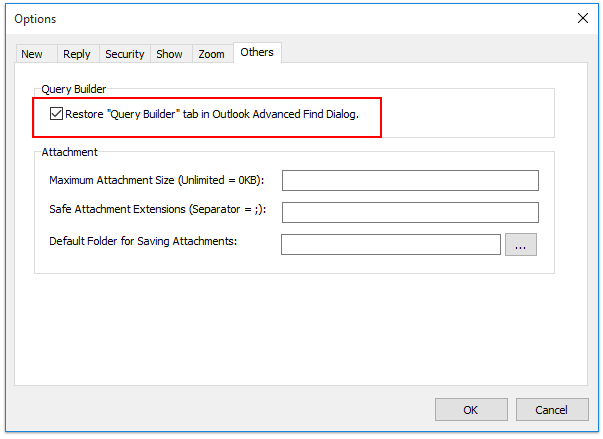Select the Others tab
Image resolution: width=603 pixels, height=439 pixels.
[257, 52]
